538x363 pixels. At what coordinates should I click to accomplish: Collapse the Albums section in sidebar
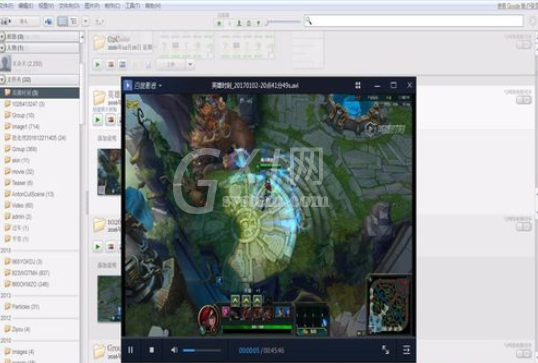[x=2, y=36]
